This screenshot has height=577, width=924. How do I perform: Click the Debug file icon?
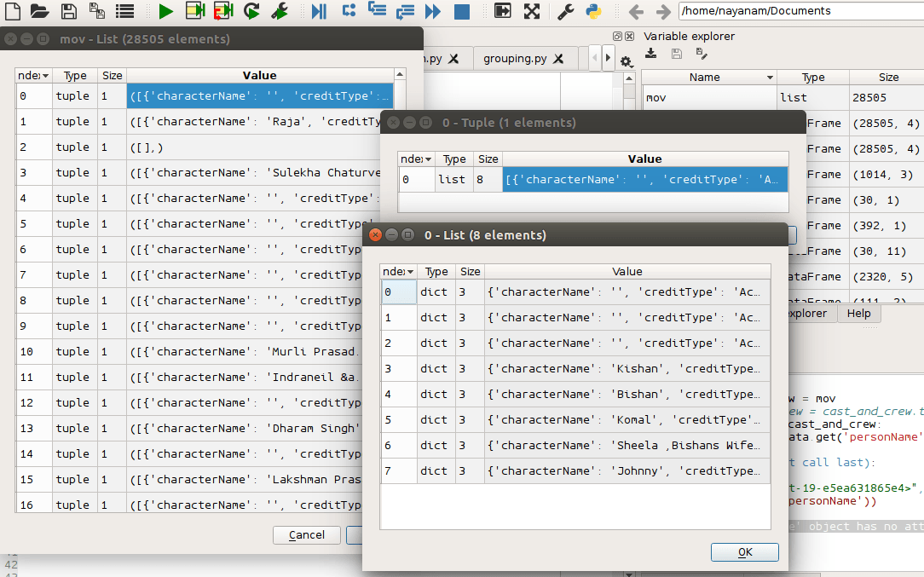(x=319, y=11)
